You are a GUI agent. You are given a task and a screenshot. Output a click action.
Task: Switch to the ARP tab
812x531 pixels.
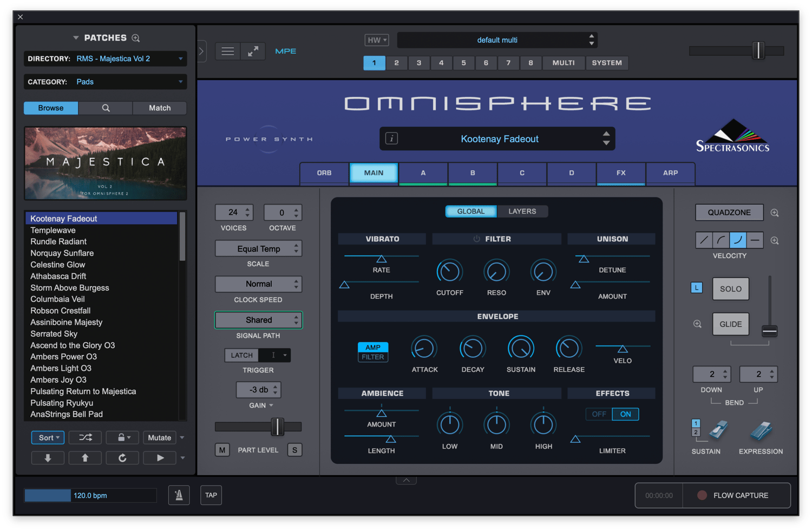(671, 173)
